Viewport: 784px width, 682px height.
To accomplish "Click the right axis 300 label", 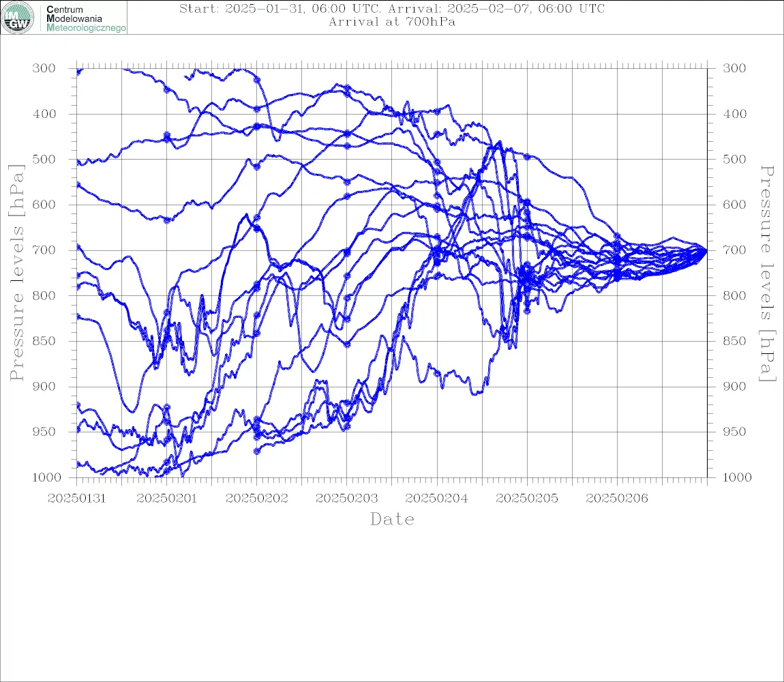I will coord(734,68).
